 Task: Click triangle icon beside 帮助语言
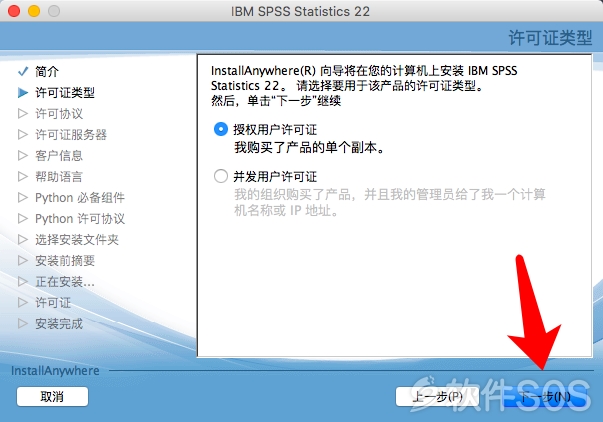pos(23,177)
